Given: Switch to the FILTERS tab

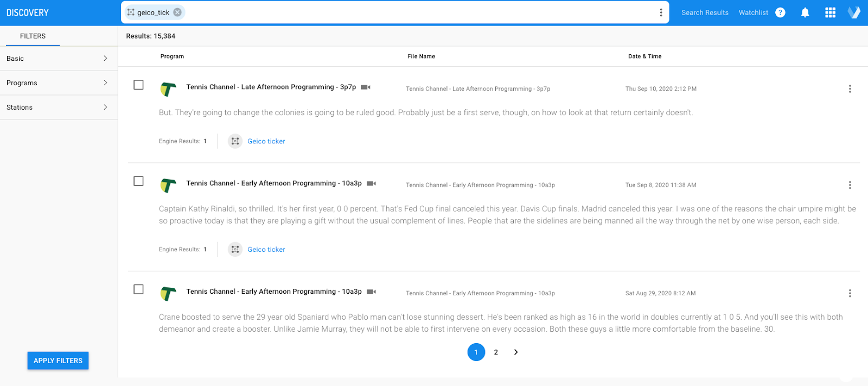Looking at the screenshot, I should point(33,36).
